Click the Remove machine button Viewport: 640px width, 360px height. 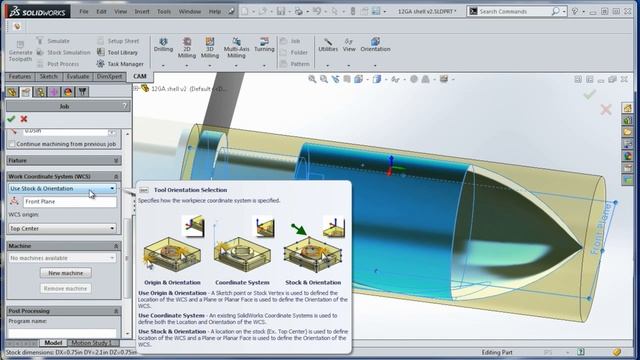click(x=66, y=288)
